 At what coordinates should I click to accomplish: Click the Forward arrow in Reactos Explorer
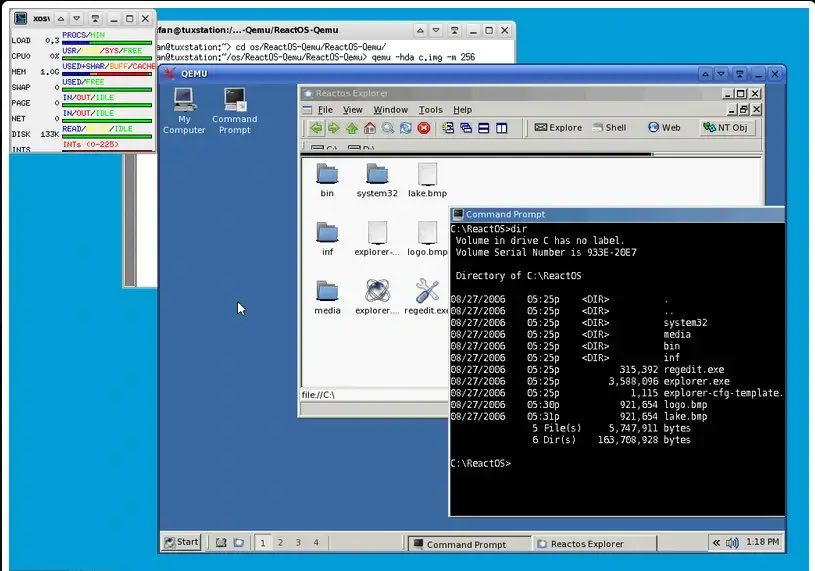tap(334, 128)
